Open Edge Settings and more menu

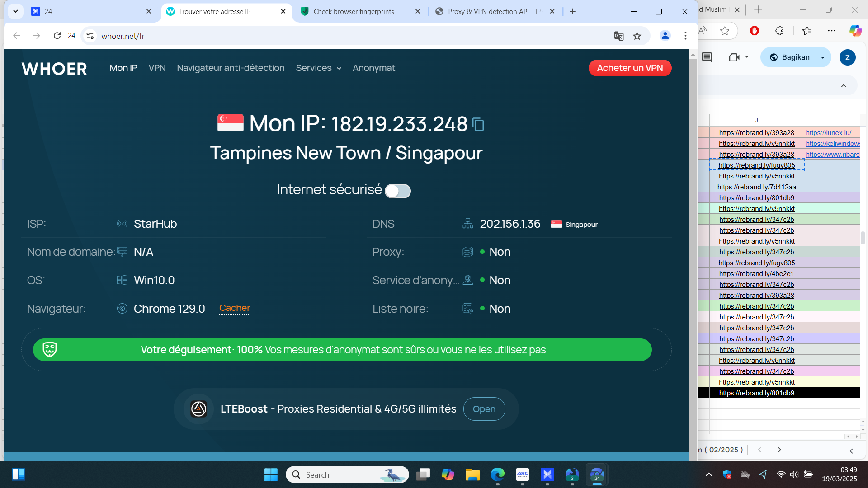[832, 31]
